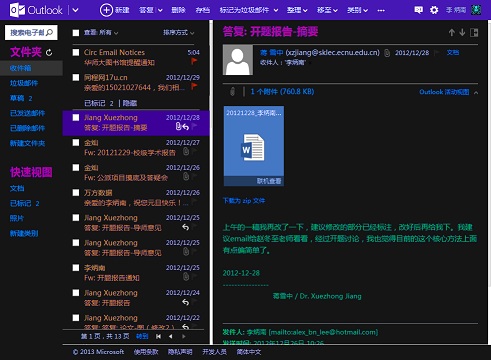The width and height of the screenshot is (491, 360).
Task: Select 已标记 under 快速视图
Action: (x=24, y=203)
